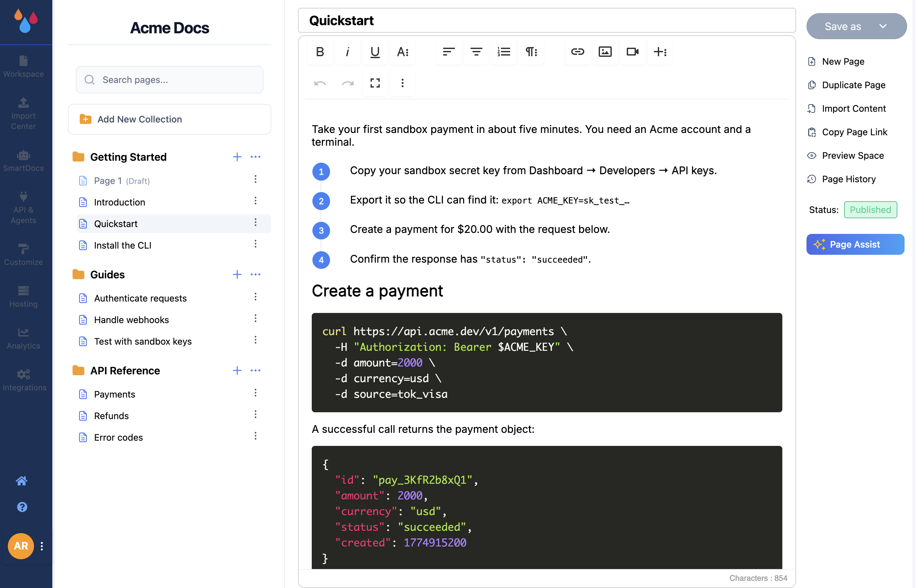This screenshot has height=588, width=915.
Task: Apply underline formatting
Action: tap(375, 52)
